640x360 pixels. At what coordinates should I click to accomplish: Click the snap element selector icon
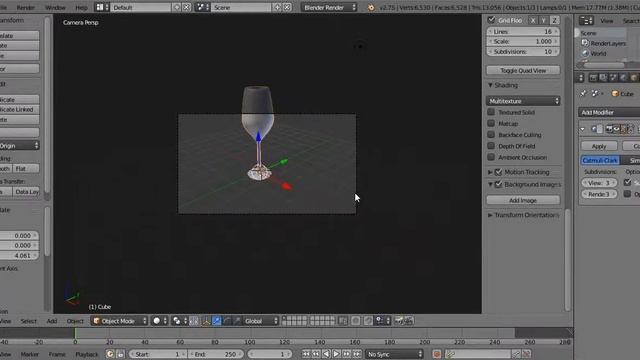pyautogui.click(x=382, y=321)
